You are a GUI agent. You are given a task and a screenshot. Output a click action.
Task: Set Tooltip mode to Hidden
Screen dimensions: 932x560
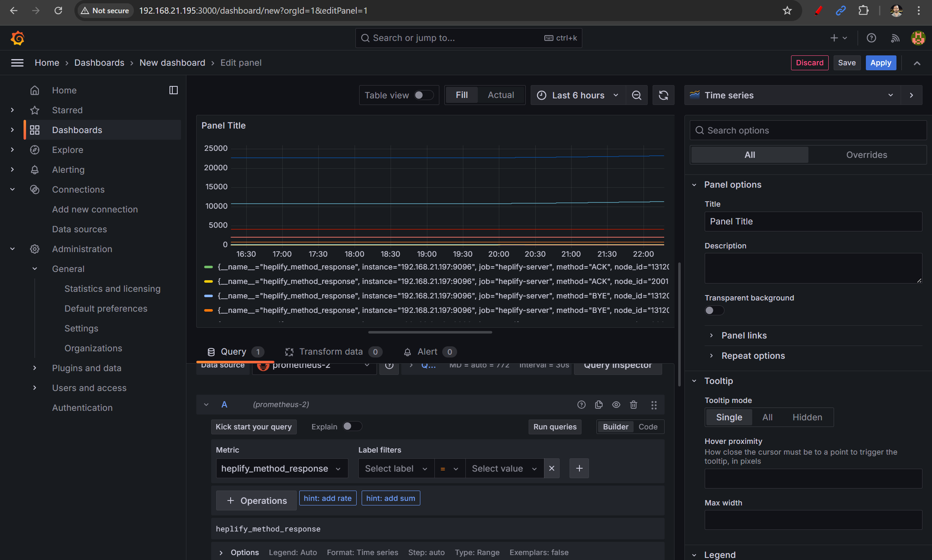[x=807, y=417]
